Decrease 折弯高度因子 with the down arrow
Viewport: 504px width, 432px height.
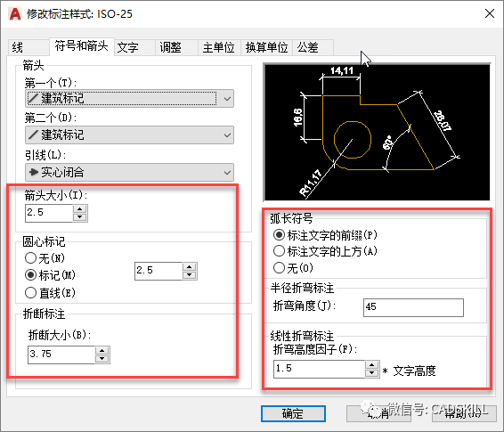coord(372,373)
